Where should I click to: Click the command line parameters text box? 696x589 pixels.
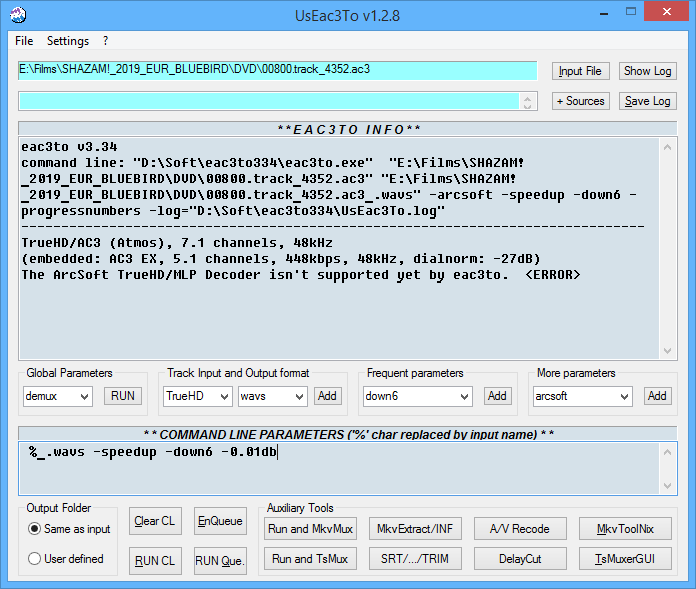coord(340,468)
